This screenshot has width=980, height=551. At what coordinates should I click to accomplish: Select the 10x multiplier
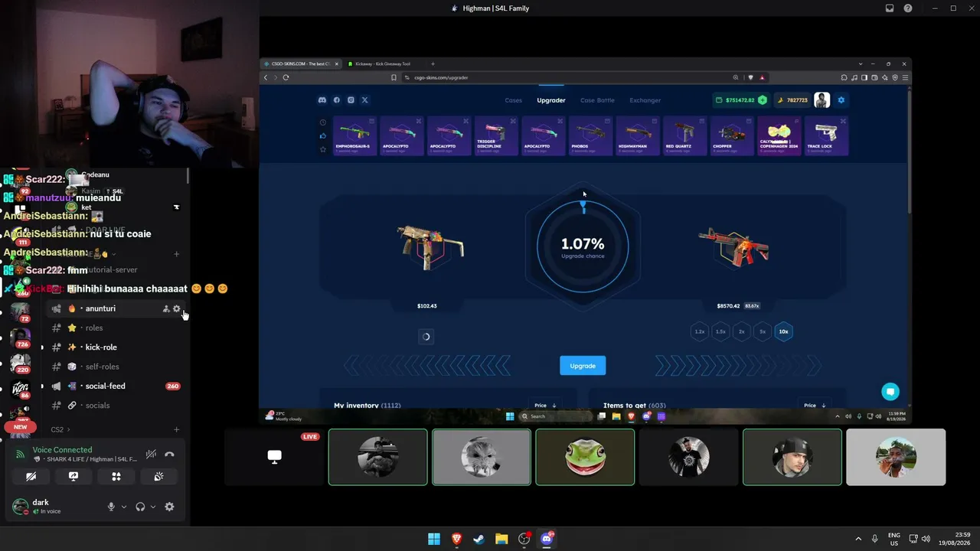[x=783, y=331]
